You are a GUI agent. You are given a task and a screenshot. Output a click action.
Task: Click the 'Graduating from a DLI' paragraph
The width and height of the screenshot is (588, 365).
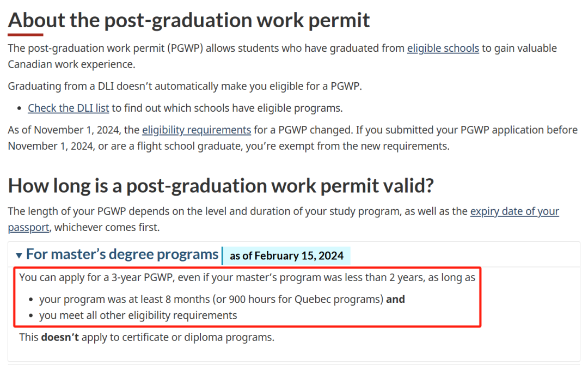(x=185, y=86)
